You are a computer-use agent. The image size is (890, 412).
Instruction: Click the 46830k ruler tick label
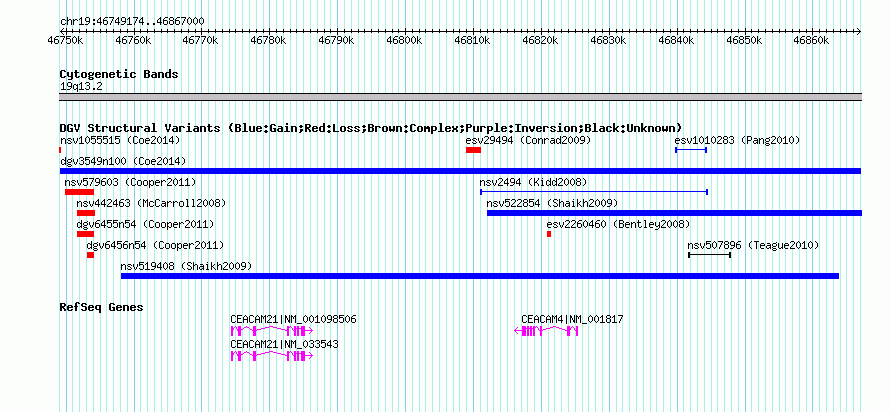click(x=609, y=40)
